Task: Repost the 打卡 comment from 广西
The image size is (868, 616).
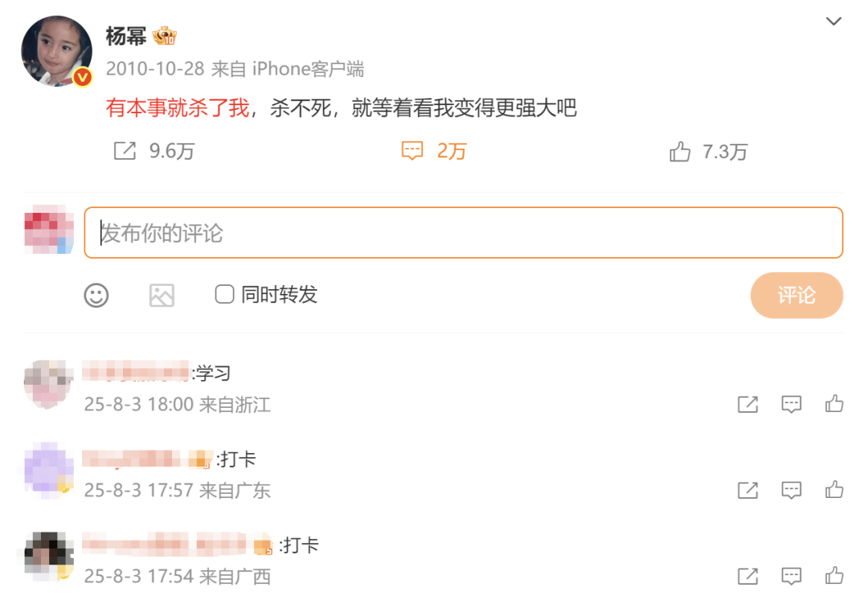Action: point(748,576)
